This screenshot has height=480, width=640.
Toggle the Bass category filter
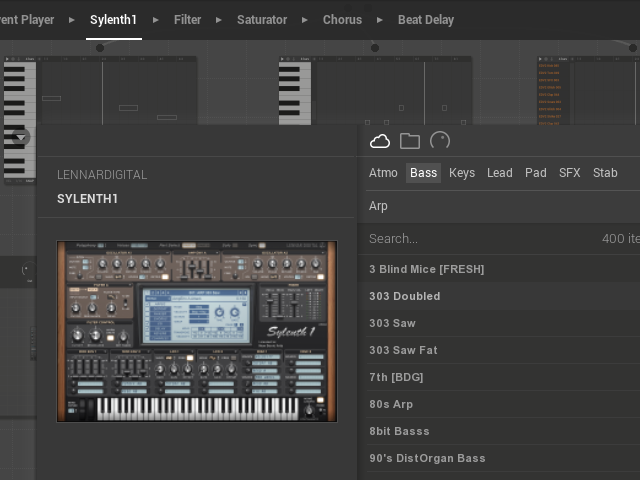(x=423, y=173)
